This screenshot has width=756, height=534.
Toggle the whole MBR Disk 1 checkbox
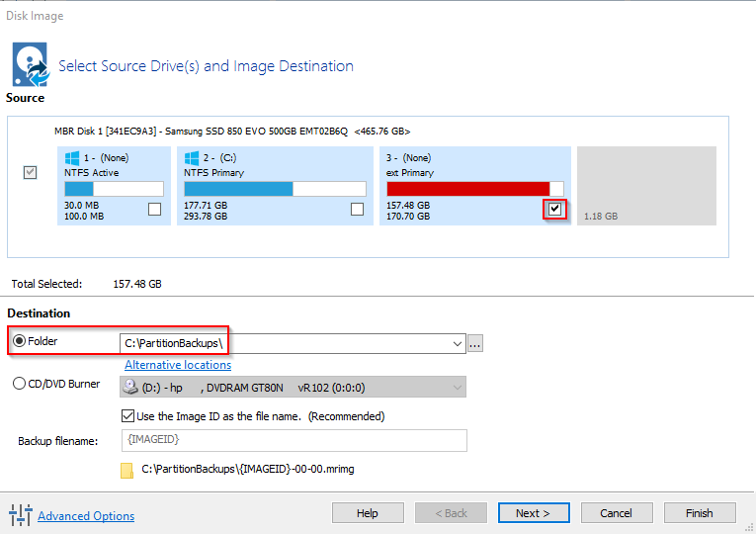31,173
